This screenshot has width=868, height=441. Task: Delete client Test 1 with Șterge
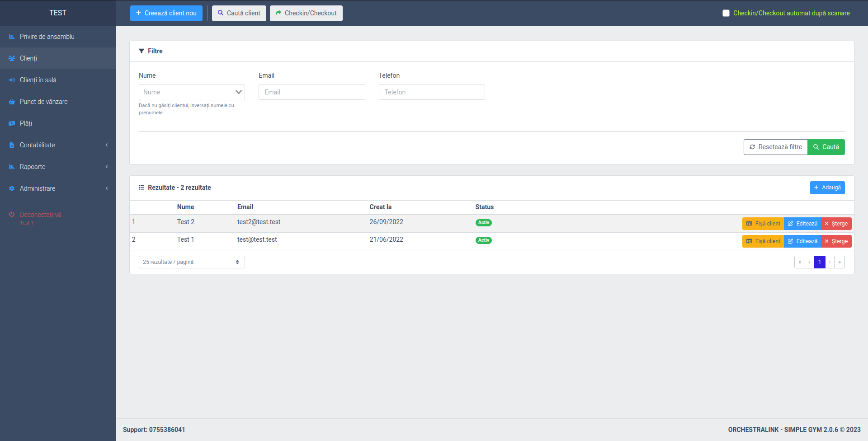[836, 241]
